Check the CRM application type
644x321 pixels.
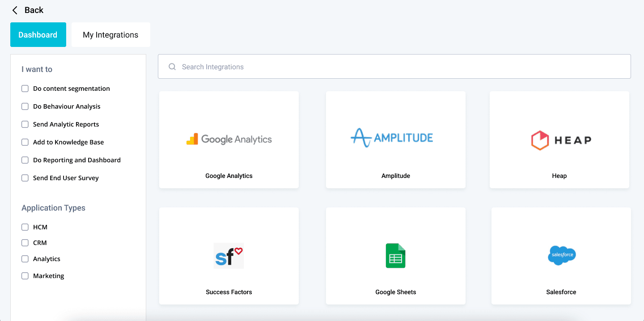[25, 243]
